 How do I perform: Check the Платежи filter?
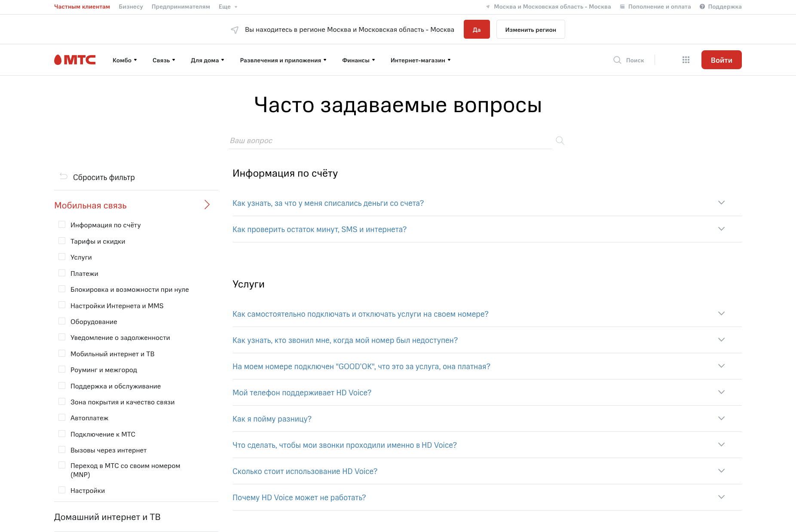62,273
